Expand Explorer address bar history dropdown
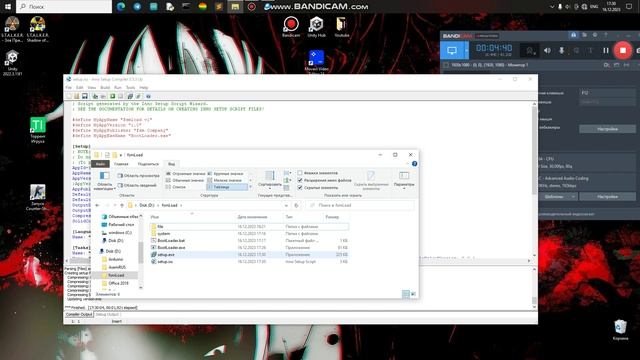 [286, 205]
